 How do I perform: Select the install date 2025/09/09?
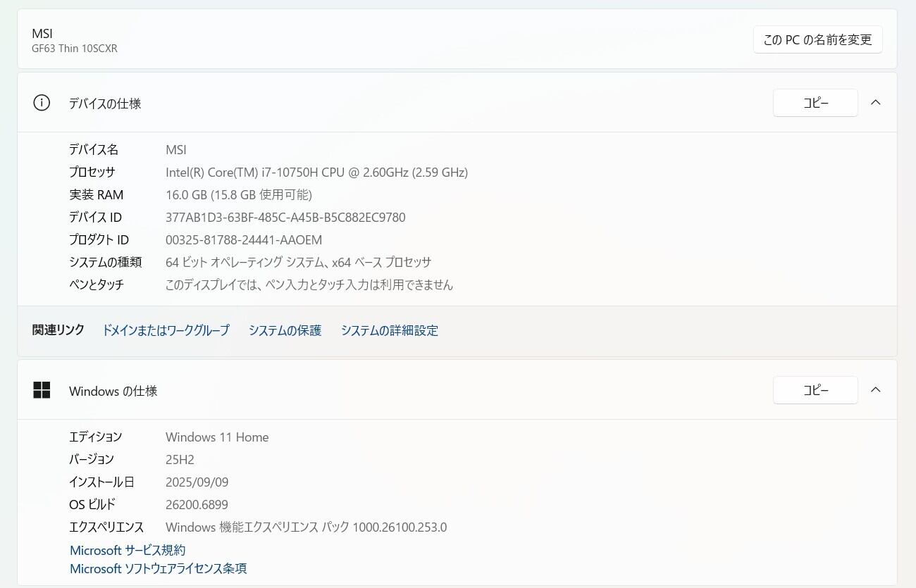pyautogui.click(x=197, y=482)
